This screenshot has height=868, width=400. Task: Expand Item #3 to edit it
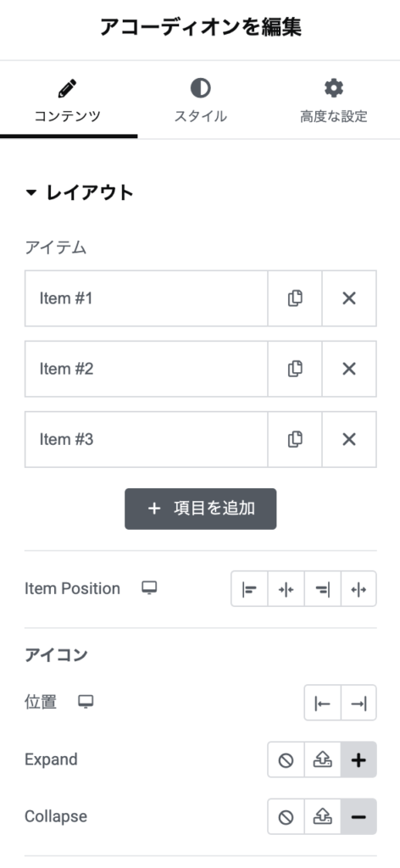(147, 440)
